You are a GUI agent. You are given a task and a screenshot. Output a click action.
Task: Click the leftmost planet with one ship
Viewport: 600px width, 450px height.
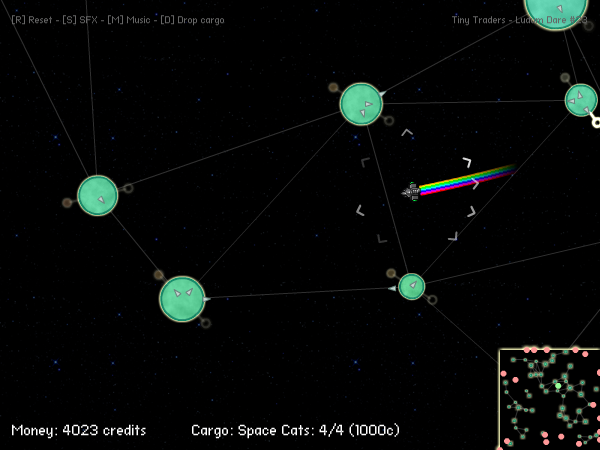[98, 196]
